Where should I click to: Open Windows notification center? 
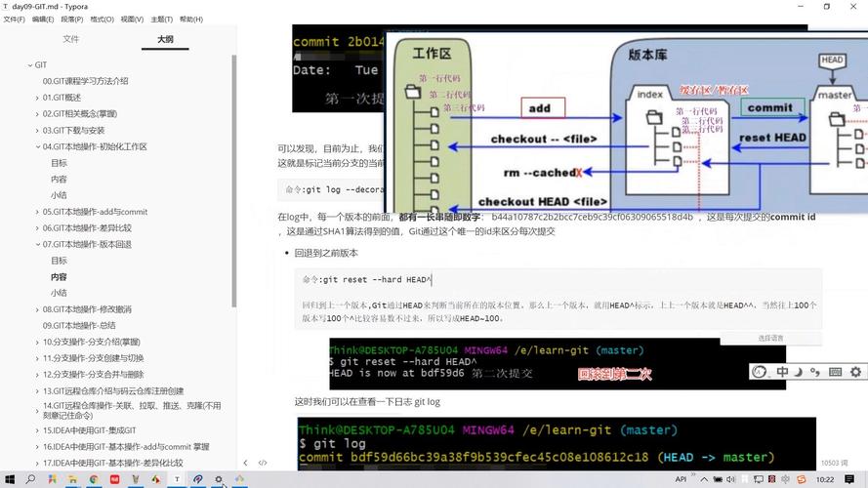849,479
